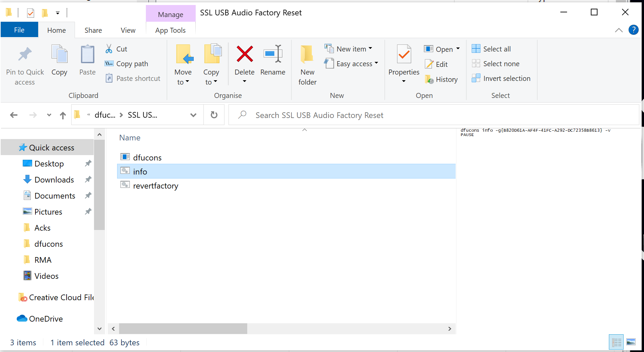The image size is (644, 352).
Task: Expand the address bar history dropdown
Action: pos(193,115)
